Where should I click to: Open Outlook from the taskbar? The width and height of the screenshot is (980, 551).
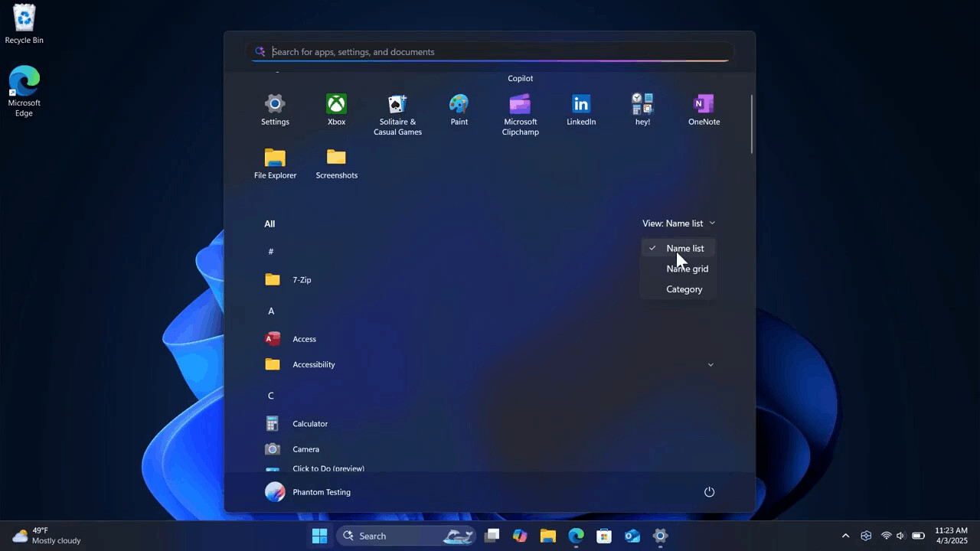click(632, 536)
